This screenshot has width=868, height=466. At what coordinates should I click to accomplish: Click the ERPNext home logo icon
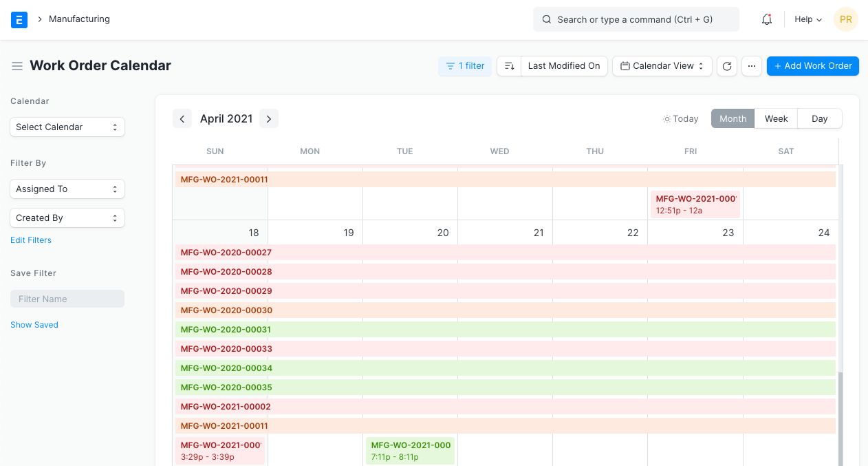(19, 19)
